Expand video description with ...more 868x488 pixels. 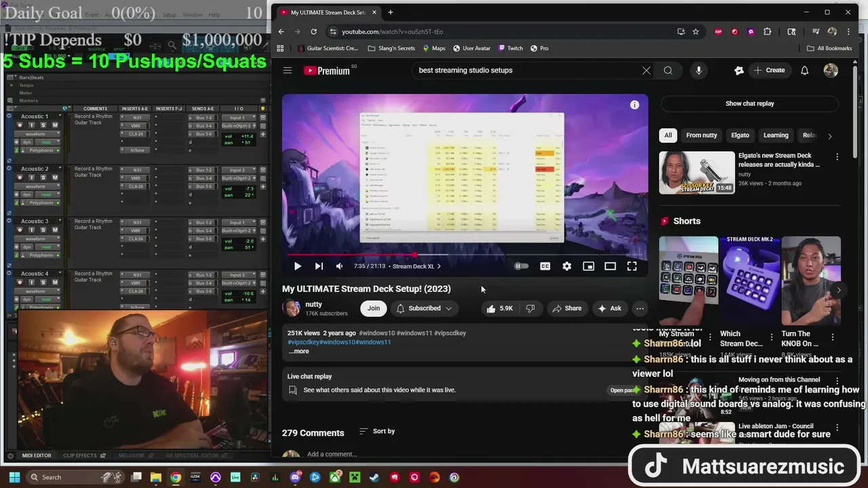pyautogui.click(x=298, y=351)
